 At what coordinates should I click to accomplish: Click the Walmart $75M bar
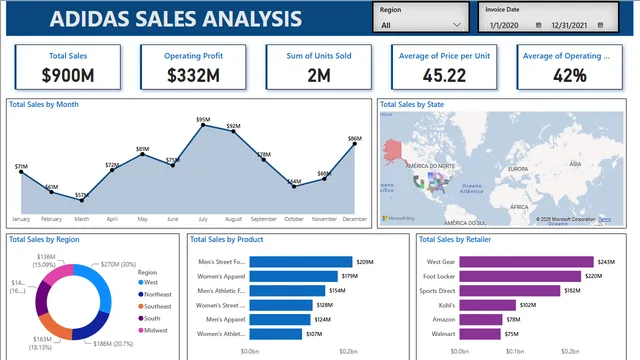480,334
